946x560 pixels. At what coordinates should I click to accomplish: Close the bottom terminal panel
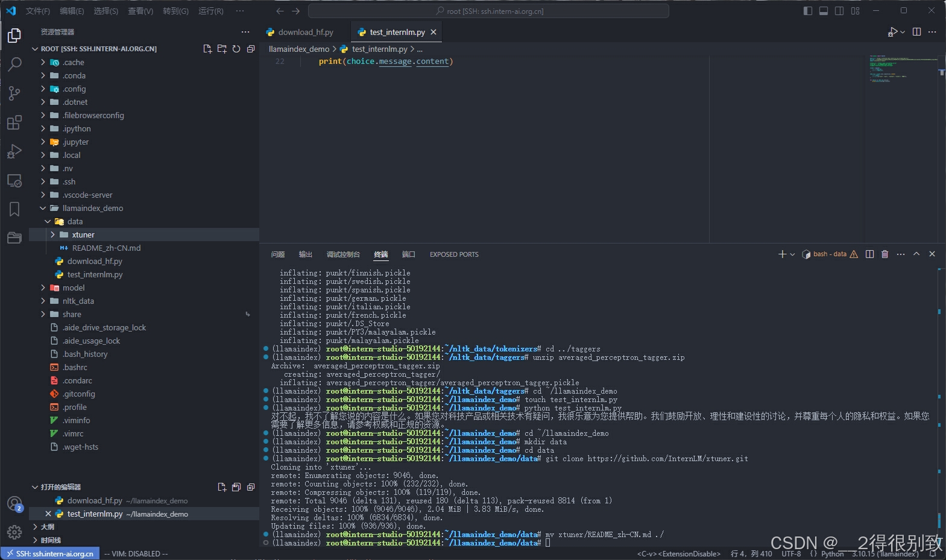click(932, 254)
